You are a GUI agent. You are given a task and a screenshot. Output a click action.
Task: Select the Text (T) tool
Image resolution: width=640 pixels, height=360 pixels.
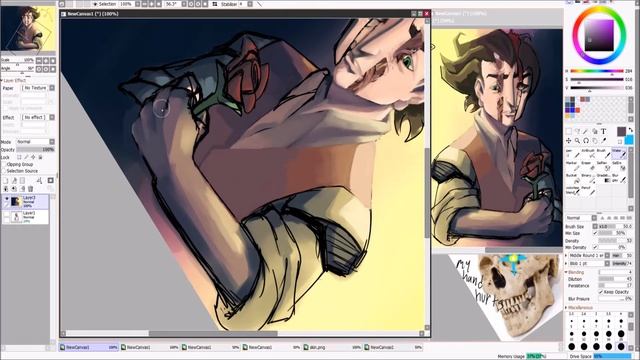[x=603, y=131]
